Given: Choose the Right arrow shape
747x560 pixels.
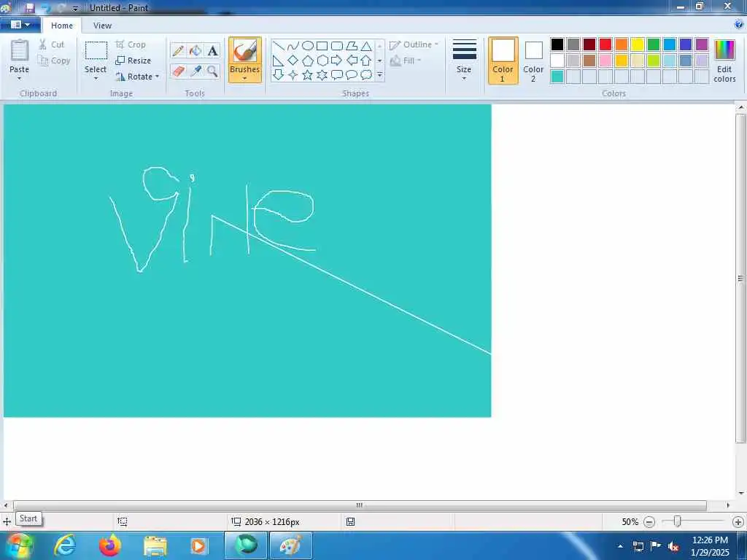Looking at the screenshot, I should (x=337, y=61).
